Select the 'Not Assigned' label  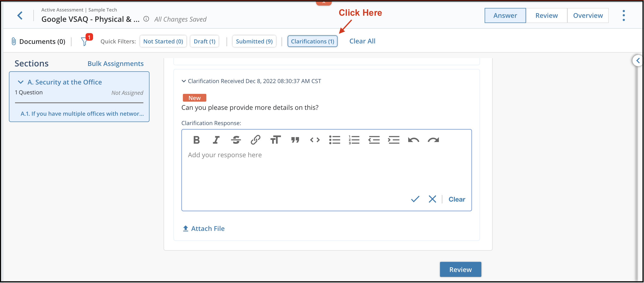tap(127, 93)
